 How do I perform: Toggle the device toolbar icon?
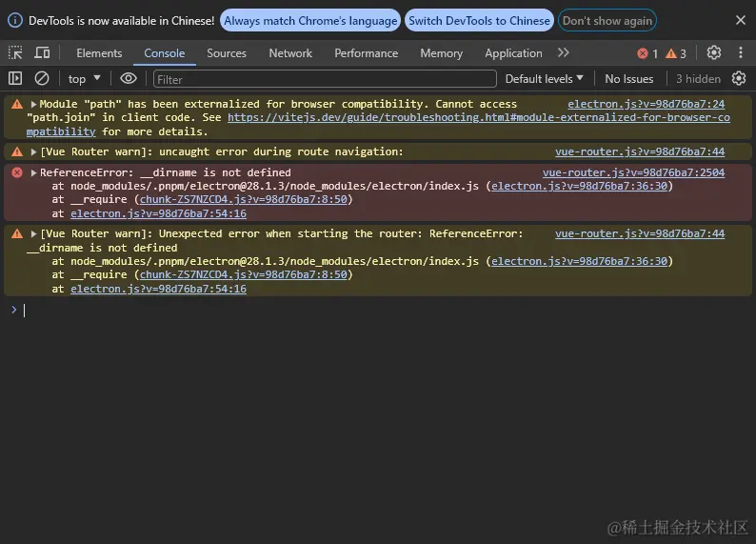click(x=42, y=52)
